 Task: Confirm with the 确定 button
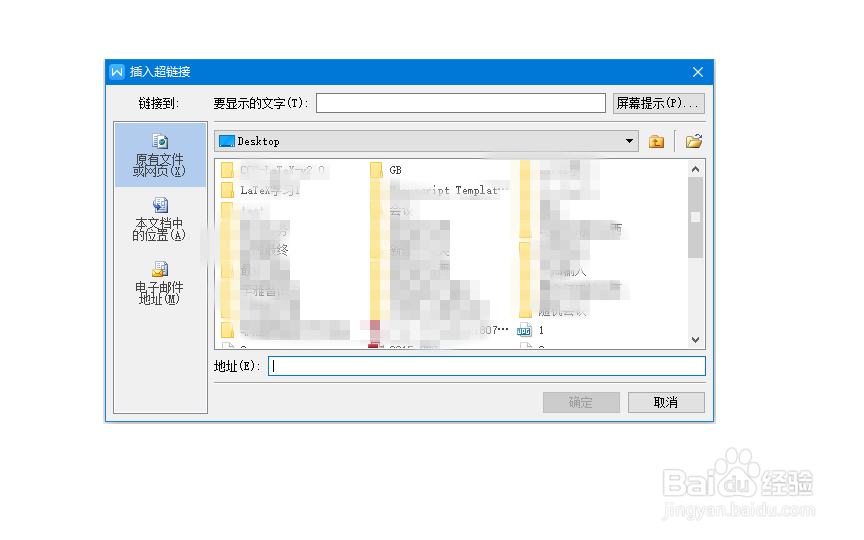click(x=581, y=402)
